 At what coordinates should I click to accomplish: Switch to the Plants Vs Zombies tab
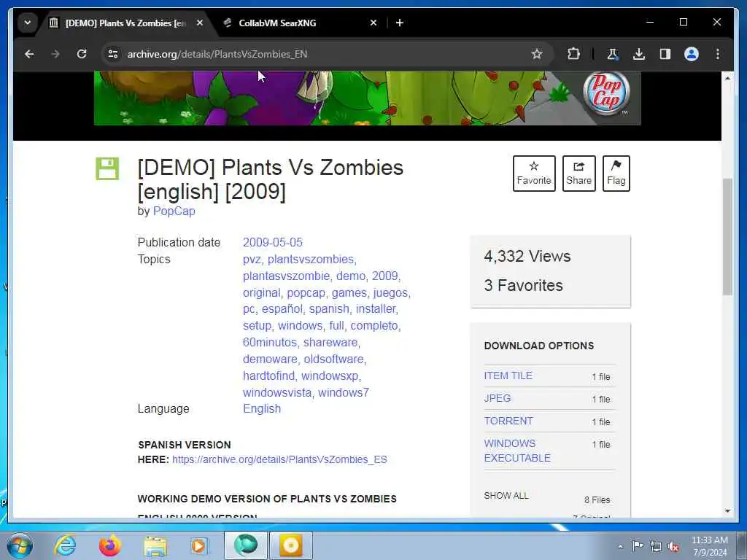coord(125,23)
